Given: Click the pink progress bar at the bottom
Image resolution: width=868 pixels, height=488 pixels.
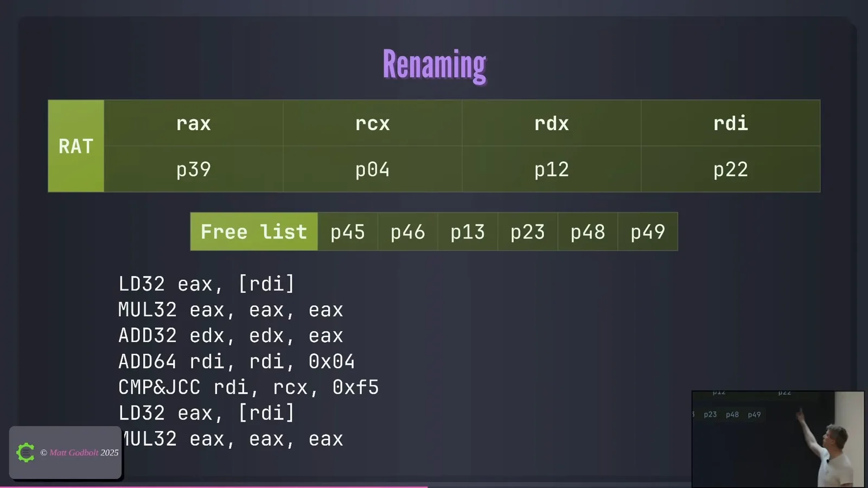Looking at the screenshot, I should pyautogui.click(x=214, y=486).
